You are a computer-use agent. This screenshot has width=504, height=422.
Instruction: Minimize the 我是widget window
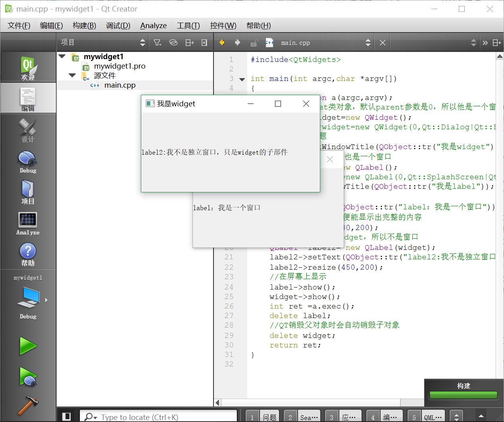coord(250,104)
